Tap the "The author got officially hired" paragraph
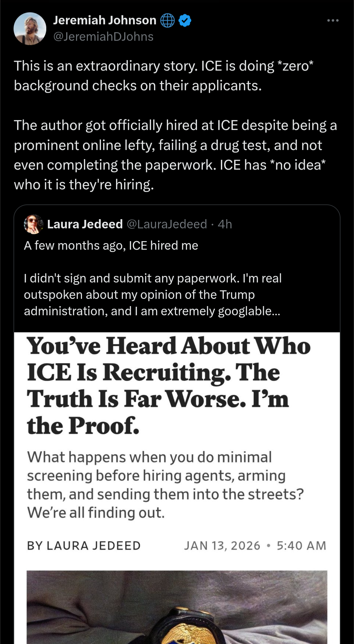354x644 pixels. pyautogui.click(x=175, y=155)
